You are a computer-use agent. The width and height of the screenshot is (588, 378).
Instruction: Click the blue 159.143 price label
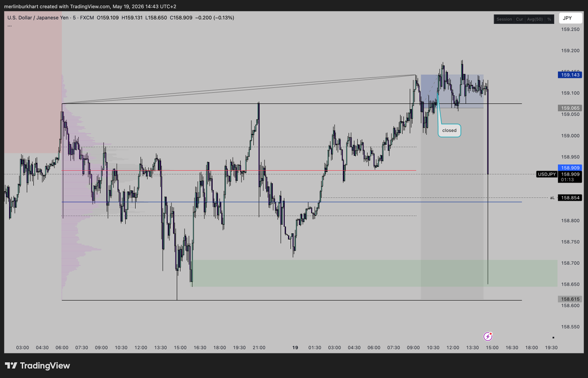pos(569,75)
